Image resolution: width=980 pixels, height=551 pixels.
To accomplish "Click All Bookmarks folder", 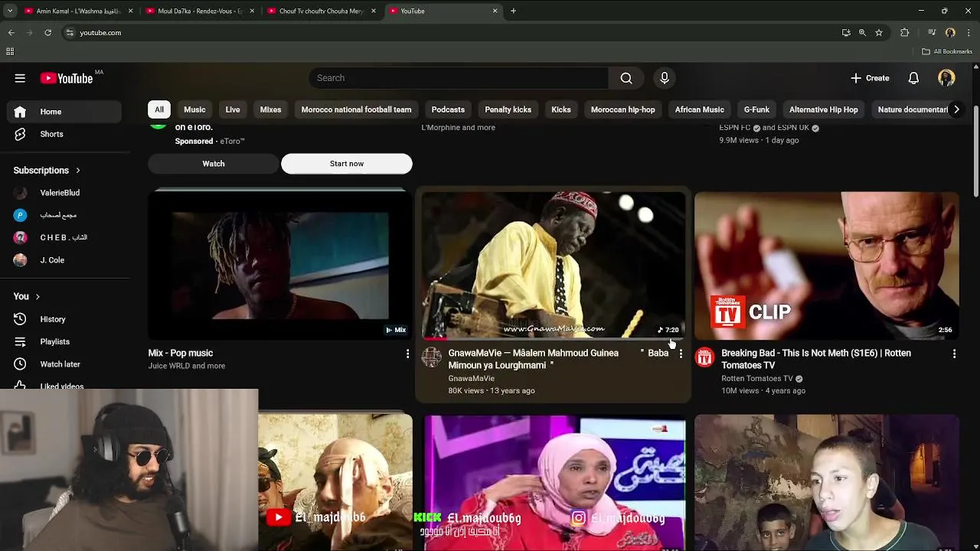I will pyautogui.click(x=947, y=51).
